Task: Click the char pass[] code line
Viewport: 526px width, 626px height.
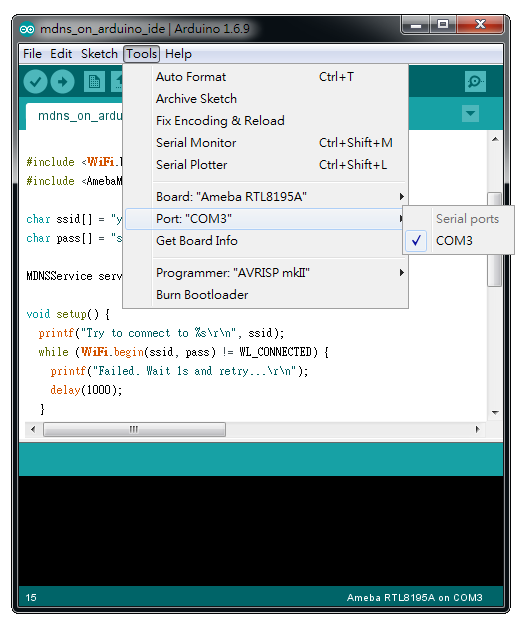Action: click(74, 238)
